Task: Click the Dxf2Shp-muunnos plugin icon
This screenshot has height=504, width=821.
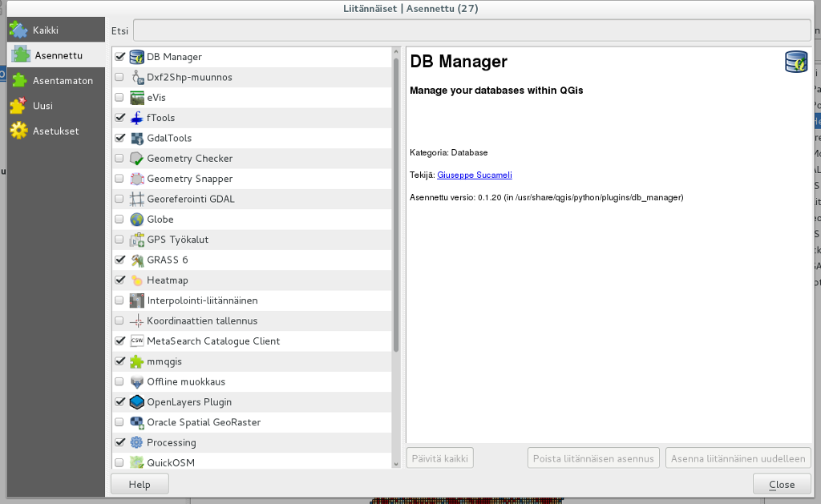Action: click(x=137, y=77)
